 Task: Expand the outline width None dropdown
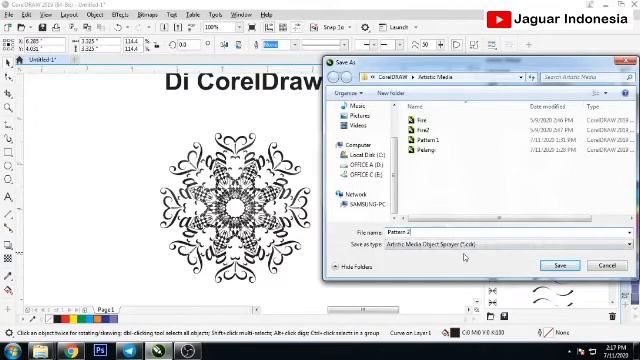pyautogui.click(x=294, y=44)
